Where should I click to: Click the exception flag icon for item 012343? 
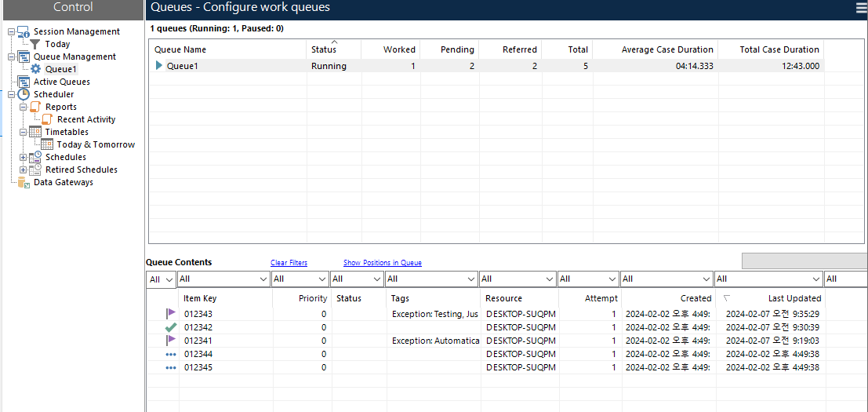[x=170, y=314]
